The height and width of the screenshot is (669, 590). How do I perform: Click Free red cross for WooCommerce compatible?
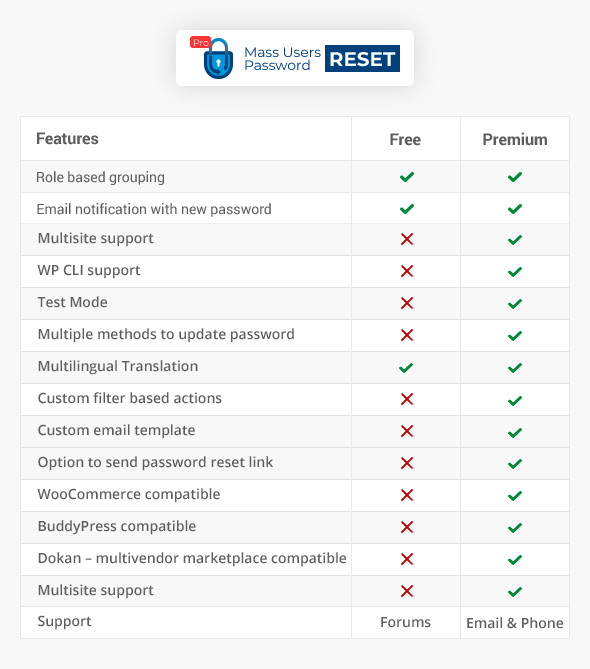407,495
